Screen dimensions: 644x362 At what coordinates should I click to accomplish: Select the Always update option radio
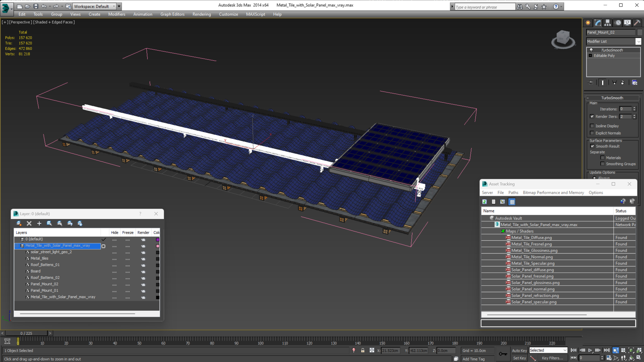pyautogui.click(x=594, y=178)
